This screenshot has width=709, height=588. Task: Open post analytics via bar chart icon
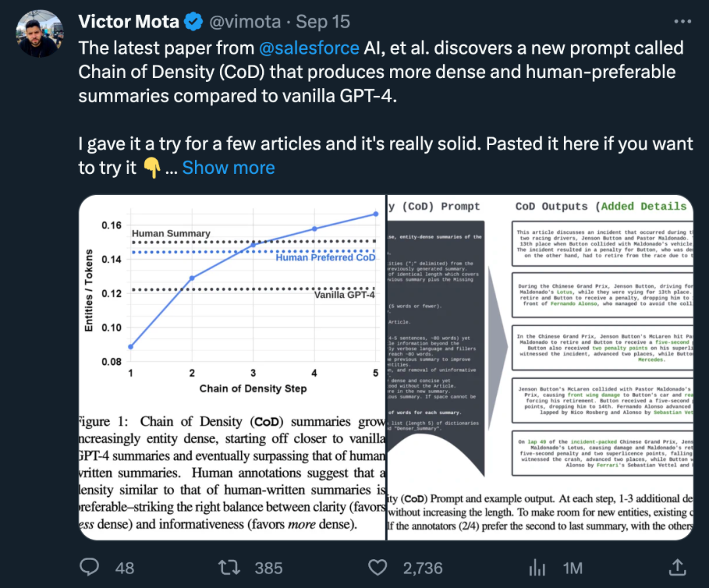pos(538,567)
